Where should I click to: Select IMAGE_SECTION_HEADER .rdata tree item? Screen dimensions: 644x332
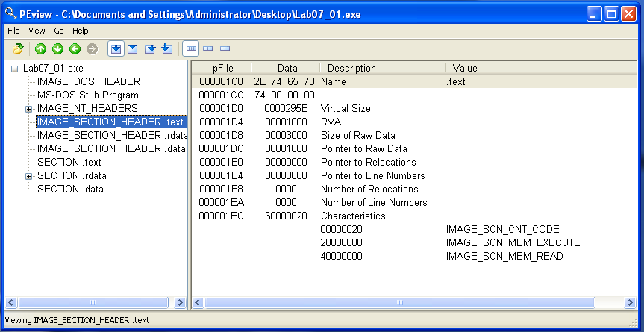pyautogui.click(x=112, y=136)
